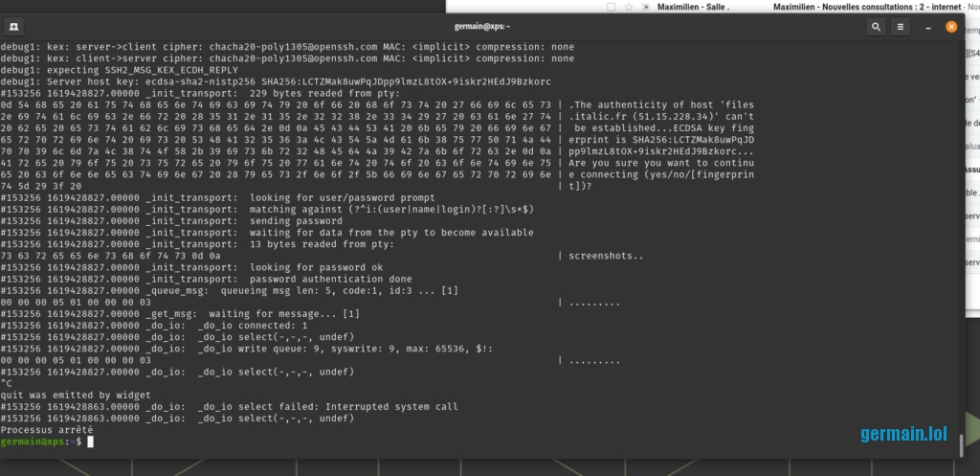Click the germain@xps window title
Screen dimensions: 980x476
click(x=488, y=28)
